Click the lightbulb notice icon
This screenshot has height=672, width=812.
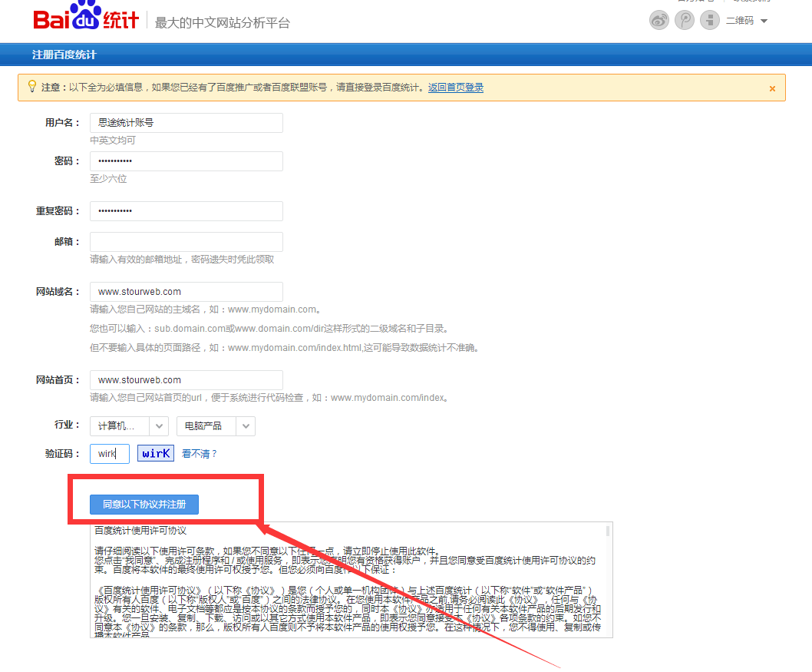[x=31, y=87]
